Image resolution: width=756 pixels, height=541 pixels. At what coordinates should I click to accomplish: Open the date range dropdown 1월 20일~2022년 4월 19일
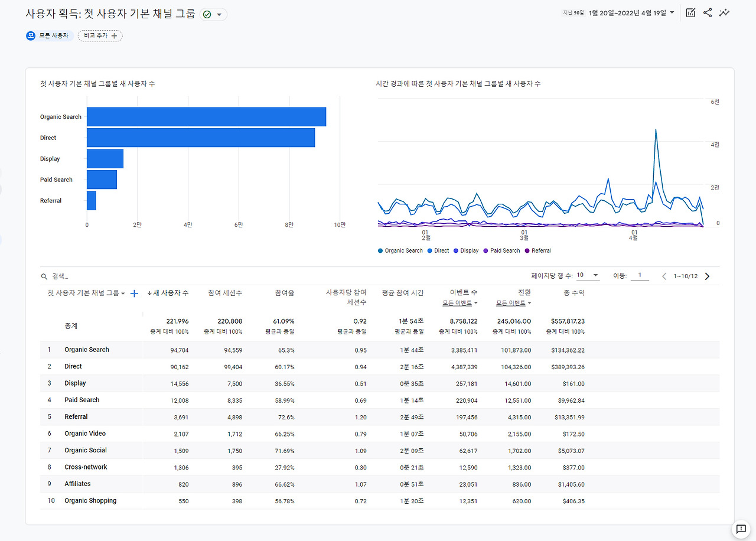(x=631, y=13)
